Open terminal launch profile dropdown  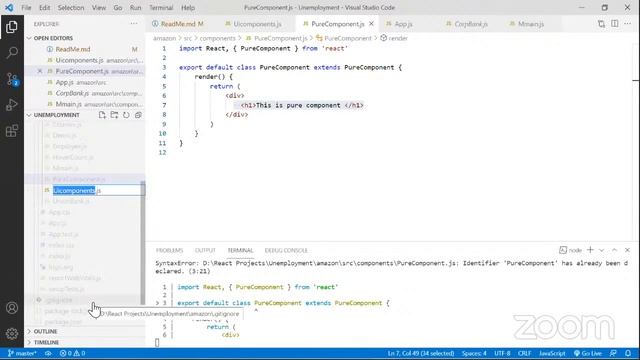pos(601,250)
